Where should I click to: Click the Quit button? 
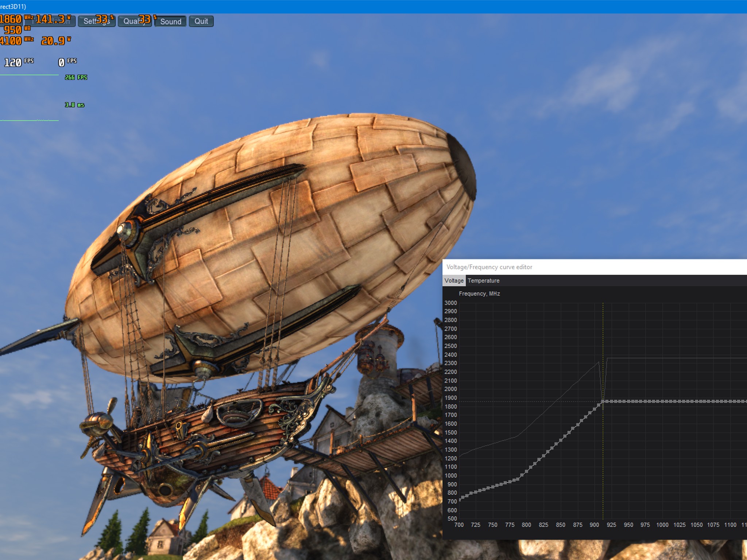point(201,21)
